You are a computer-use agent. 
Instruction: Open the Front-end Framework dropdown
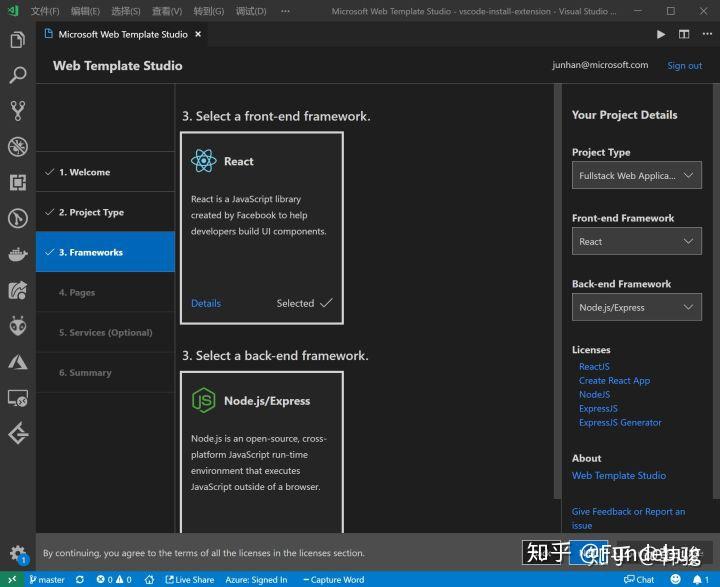pyautogui.click(x=636, y=241)
